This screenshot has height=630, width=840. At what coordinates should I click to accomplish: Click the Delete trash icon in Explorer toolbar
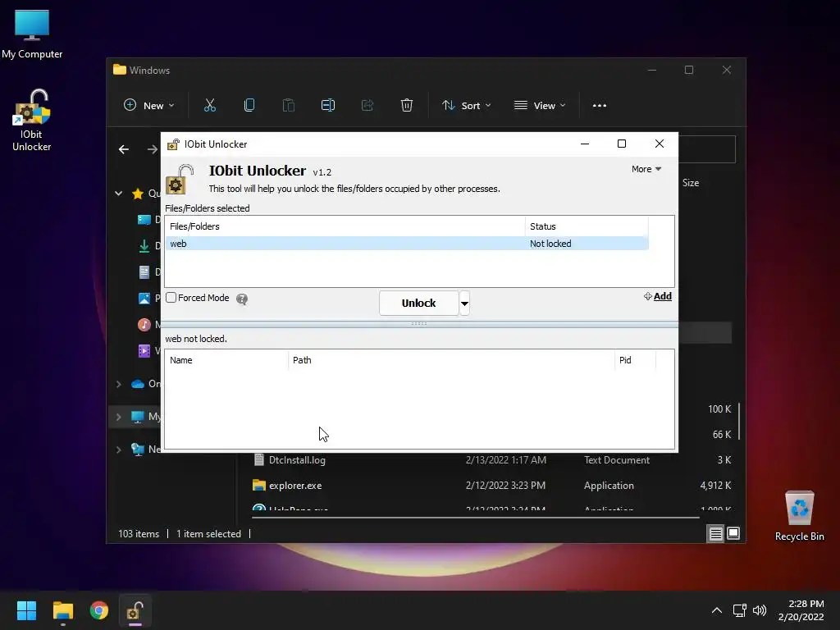[x=407, y=106]
